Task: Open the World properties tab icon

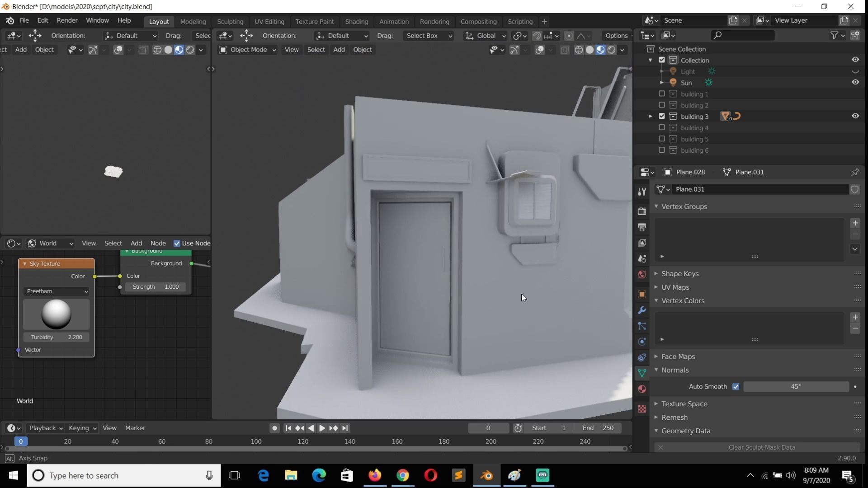Action: click(x=642, y=275)
